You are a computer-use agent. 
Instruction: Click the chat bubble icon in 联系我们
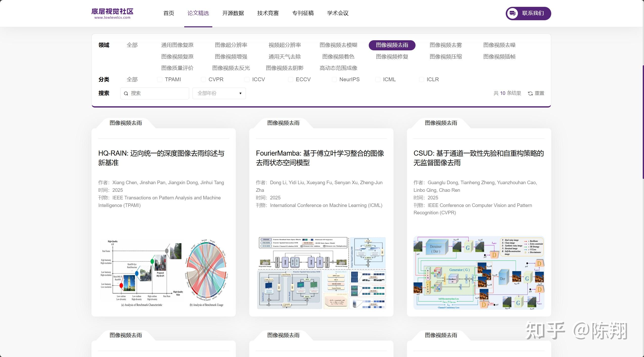pyautogui.click(x=513, y=13)
